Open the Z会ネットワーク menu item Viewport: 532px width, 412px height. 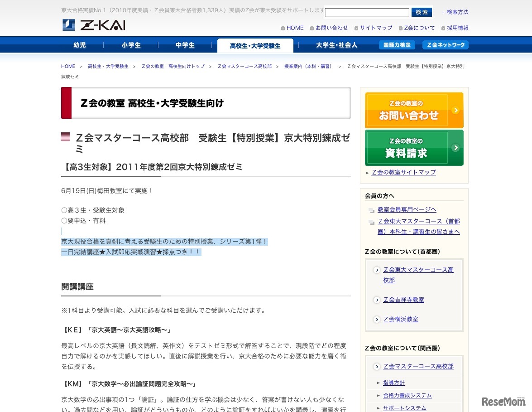click(445, 45)
